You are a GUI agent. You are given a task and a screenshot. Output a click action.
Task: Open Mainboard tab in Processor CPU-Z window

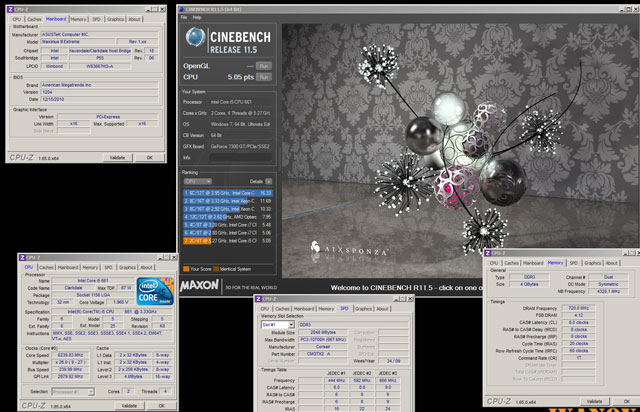tap(68, 267)
